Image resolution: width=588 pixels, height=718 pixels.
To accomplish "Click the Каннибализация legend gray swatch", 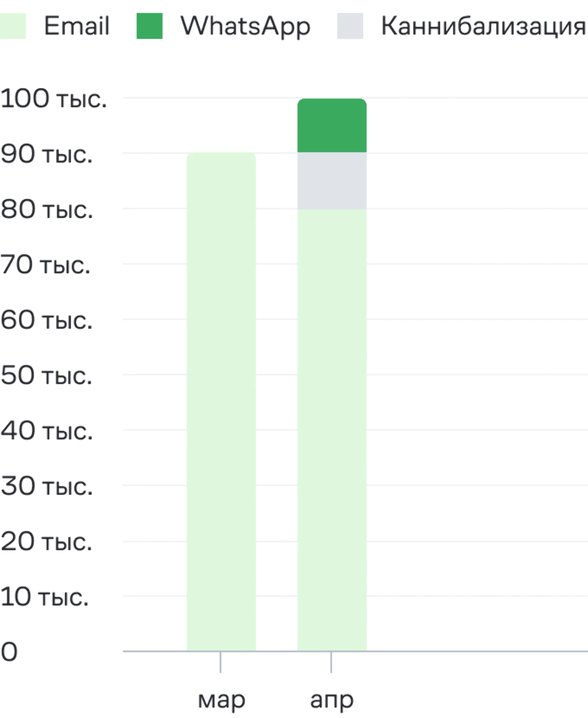I will [350, 26].
